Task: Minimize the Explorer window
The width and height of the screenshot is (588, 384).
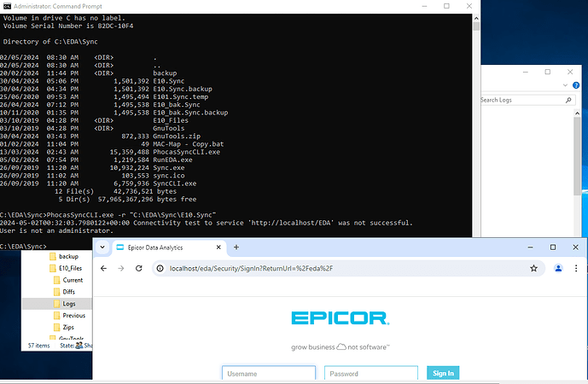Action: coord(526,72)
